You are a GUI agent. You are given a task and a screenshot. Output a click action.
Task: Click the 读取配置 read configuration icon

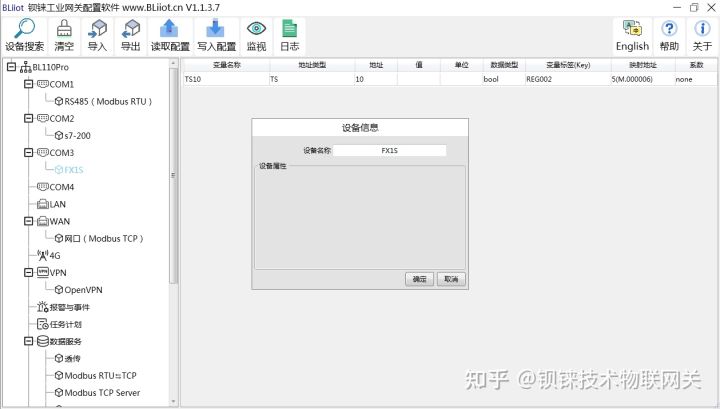pyautogui.click(x=169, y=28)
